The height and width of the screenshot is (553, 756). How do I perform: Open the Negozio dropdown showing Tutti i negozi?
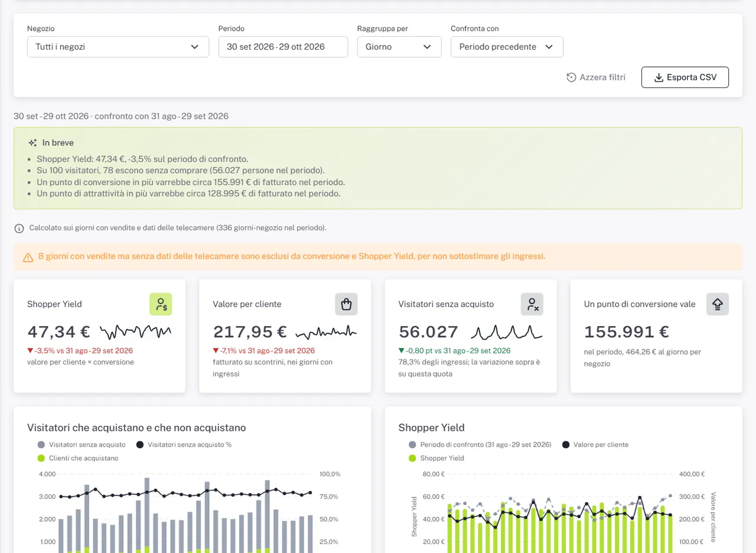point(118,47)
